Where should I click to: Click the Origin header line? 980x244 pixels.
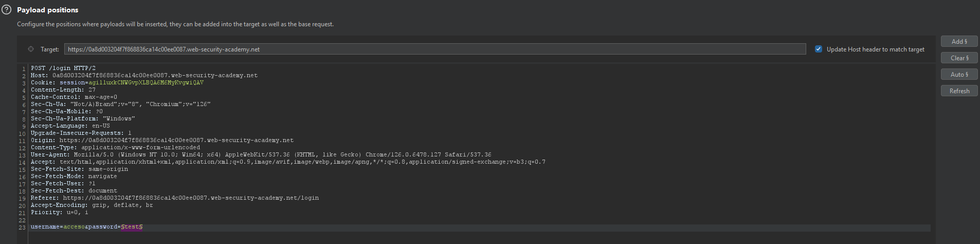click(x=162, y=141)
